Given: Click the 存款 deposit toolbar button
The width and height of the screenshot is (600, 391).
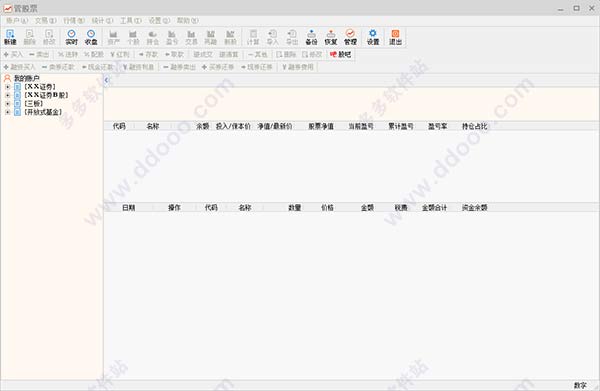Looking at the screenshot, I should click(148, 54).
